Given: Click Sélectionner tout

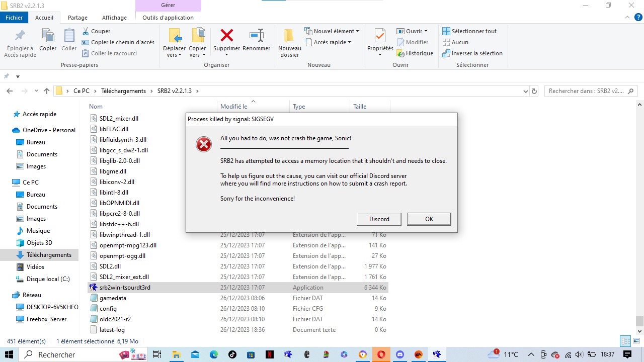Looking at the screenshot, I should click(x=469, y=31).
